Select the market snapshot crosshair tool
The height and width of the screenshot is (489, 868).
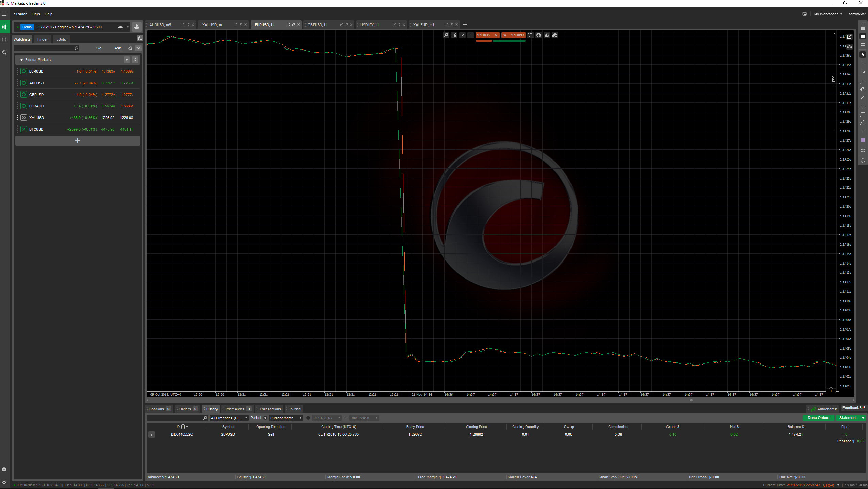click(863, 71)
